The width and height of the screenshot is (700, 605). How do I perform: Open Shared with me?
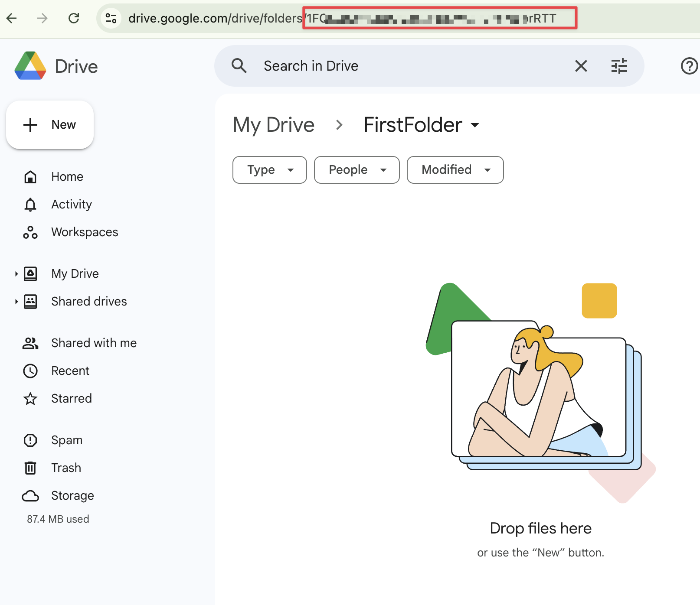pos(93,343)
